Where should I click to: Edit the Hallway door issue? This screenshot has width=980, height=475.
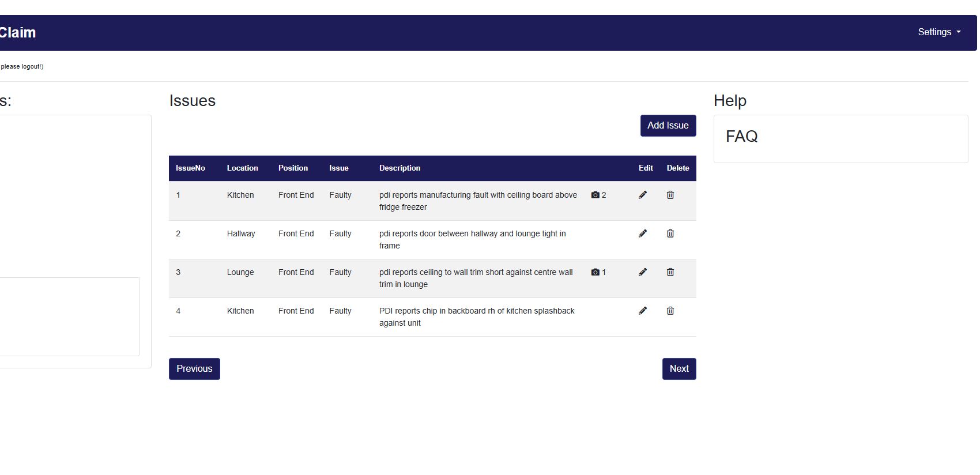click(x=643, y=233)
